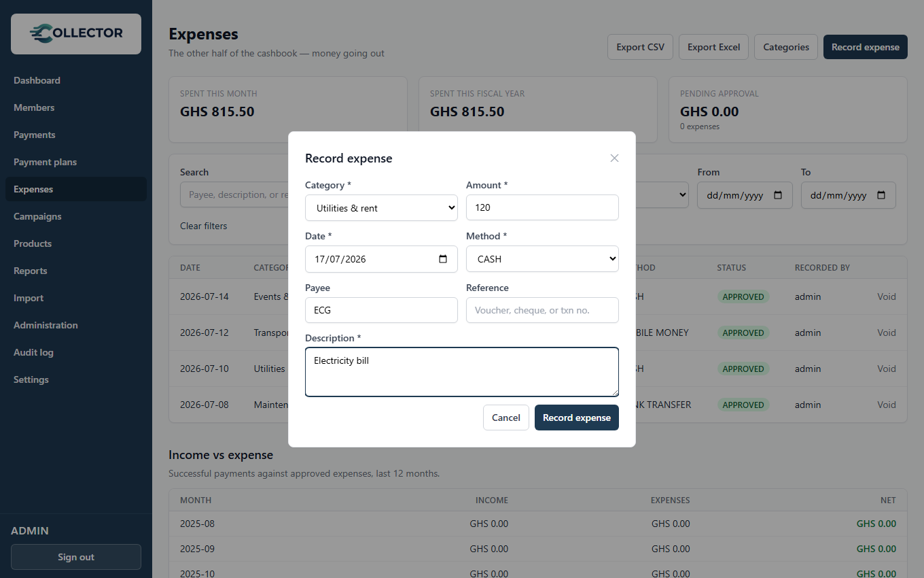Void the 2026-07-08 expense
The image size is (924, 578).
pyautogui.click(x=887, y=405)
